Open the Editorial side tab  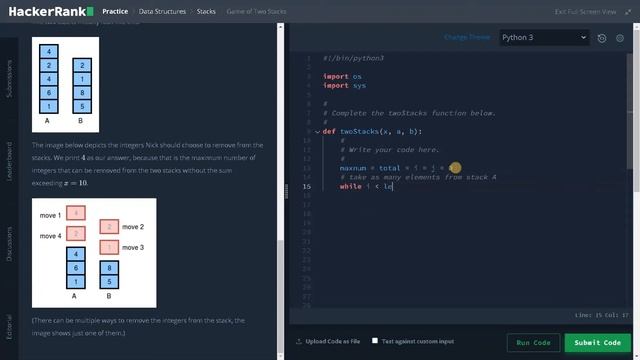click(x=9, y=327)
